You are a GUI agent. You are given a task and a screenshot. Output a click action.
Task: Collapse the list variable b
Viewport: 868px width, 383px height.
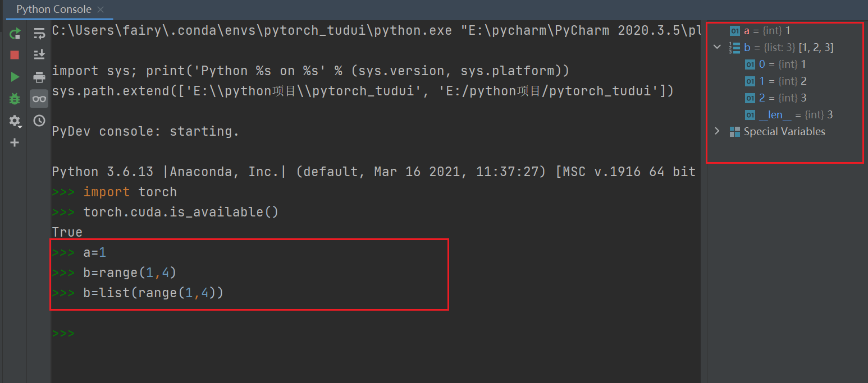point(717,47)
